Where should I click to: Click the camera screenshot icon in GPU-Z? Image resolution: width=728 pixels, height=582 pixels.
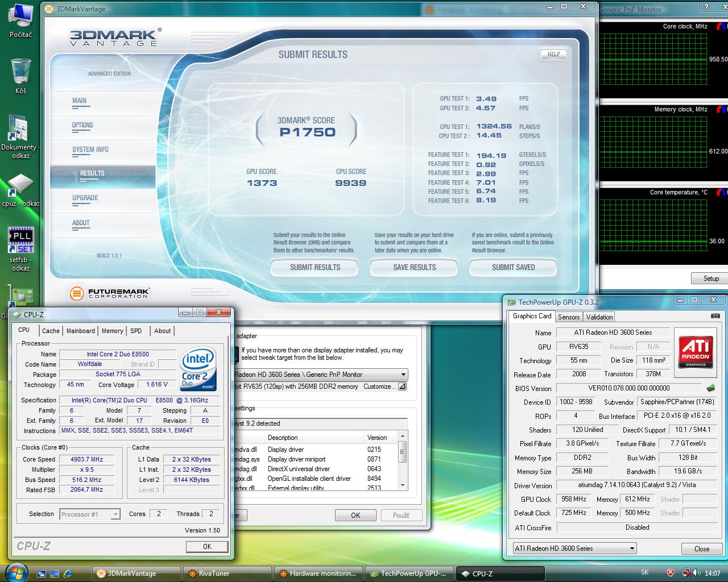tap(715, 315)
